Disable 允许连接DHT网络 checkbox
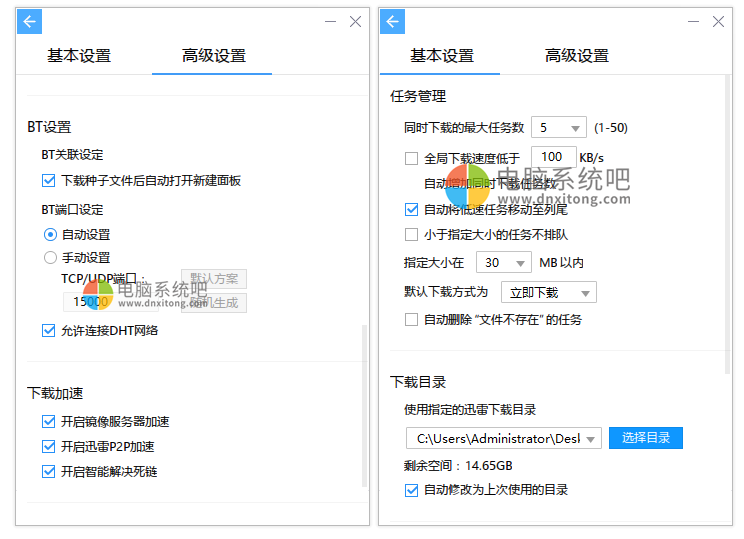This screenshot has height=539, width=744. (x=49, y=331)
